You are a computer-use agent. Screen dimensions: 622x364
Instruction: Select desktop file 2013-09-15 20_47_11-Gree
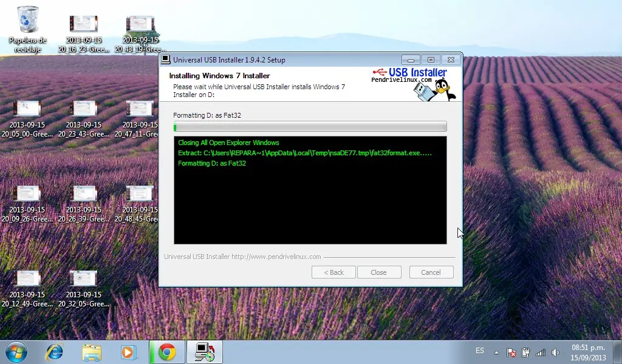[137, 118]
